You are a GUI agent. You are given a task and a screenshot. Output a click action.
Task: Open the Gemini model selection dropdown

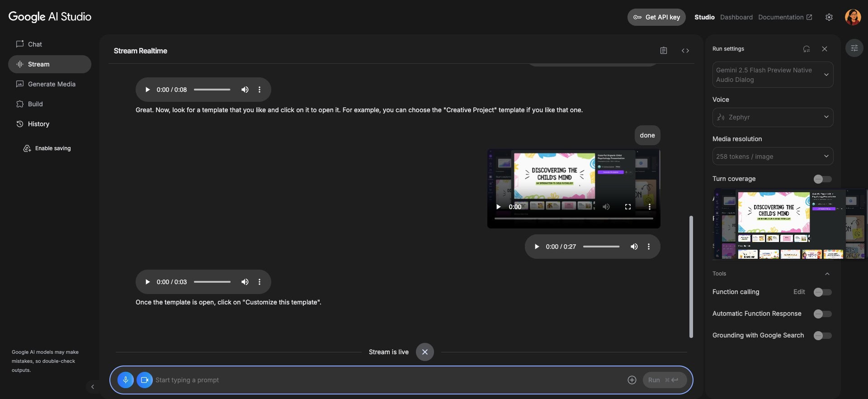(x=773, y=75)
